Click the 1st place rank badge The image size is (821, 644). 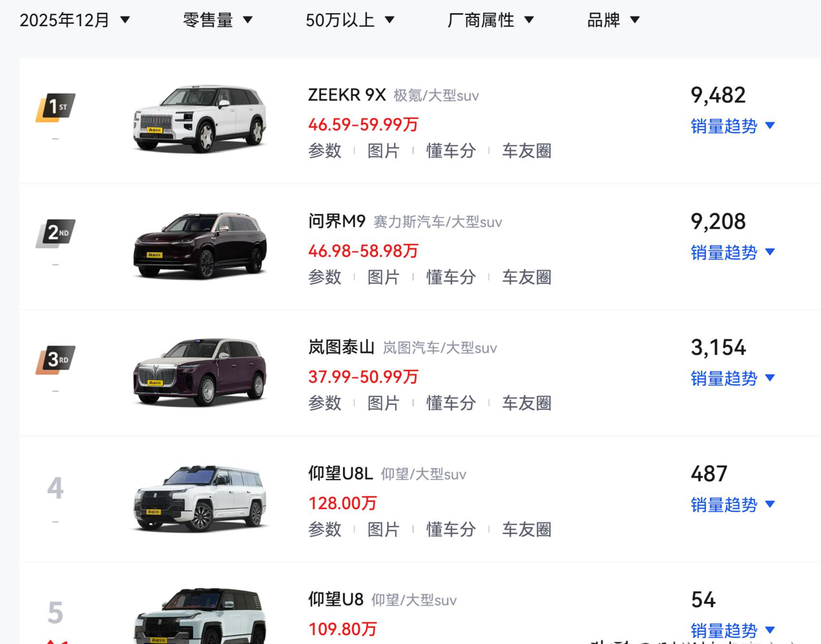(56, 107)
